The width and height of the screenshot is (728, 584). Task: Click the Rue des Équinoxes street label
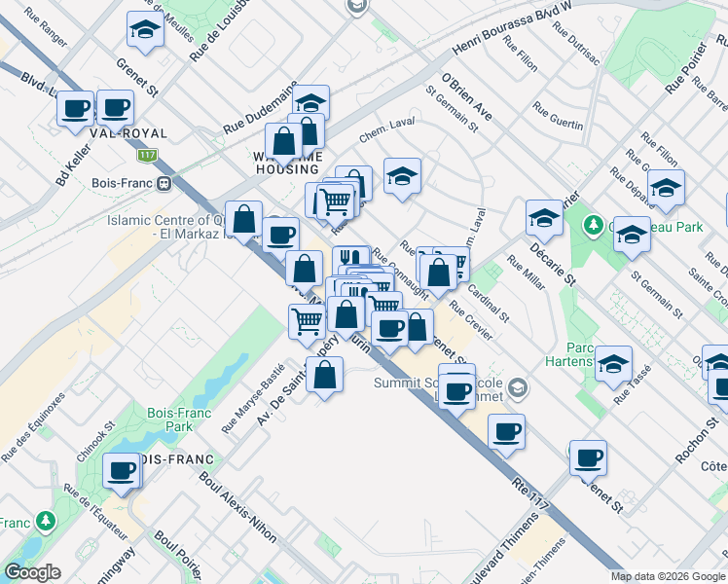click(33, 427)
